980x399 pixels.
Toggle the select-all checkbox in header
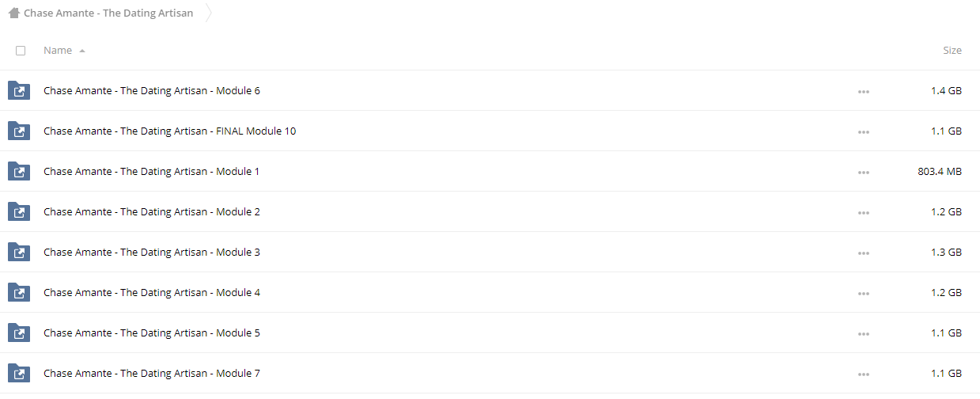[x=21, y=51]
